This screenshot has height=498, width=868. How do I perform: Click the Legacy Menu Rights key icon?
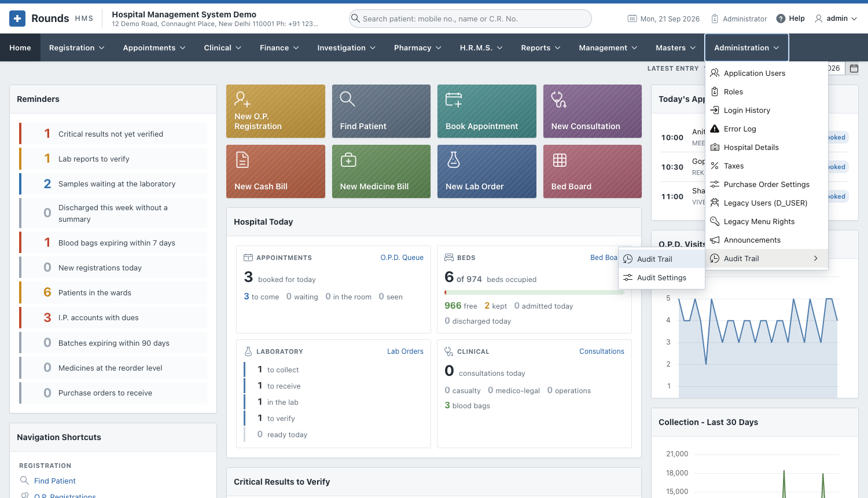715,221
